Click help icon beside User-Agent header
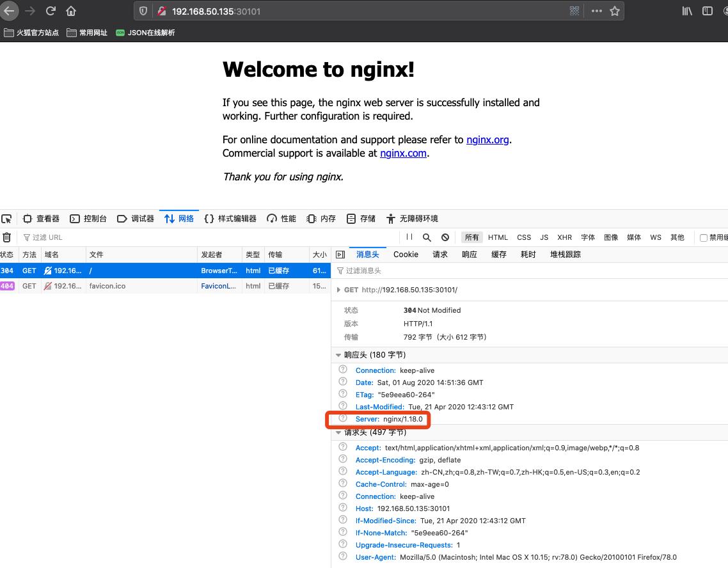Image resolution: width=728 pixels, height=568 pixels. (x=343, y=556)
